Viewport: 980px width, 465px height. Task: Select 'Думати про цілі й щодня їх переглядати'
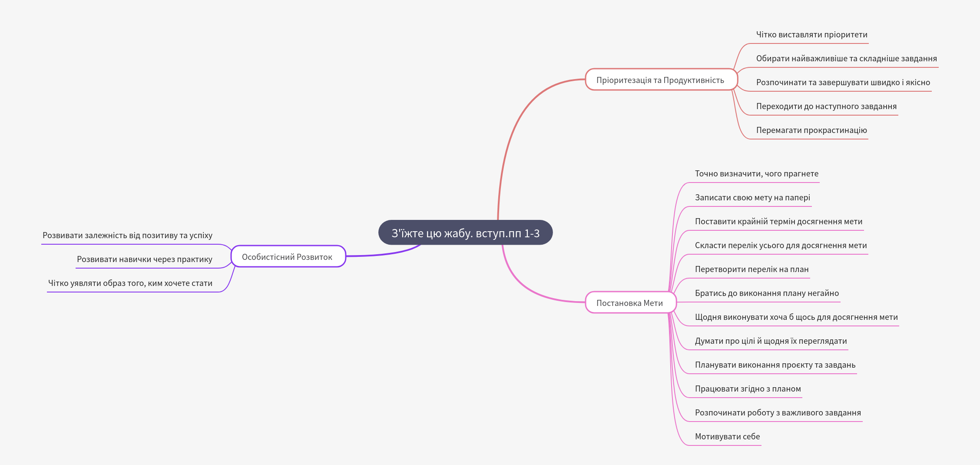click(x=771, y=341)
